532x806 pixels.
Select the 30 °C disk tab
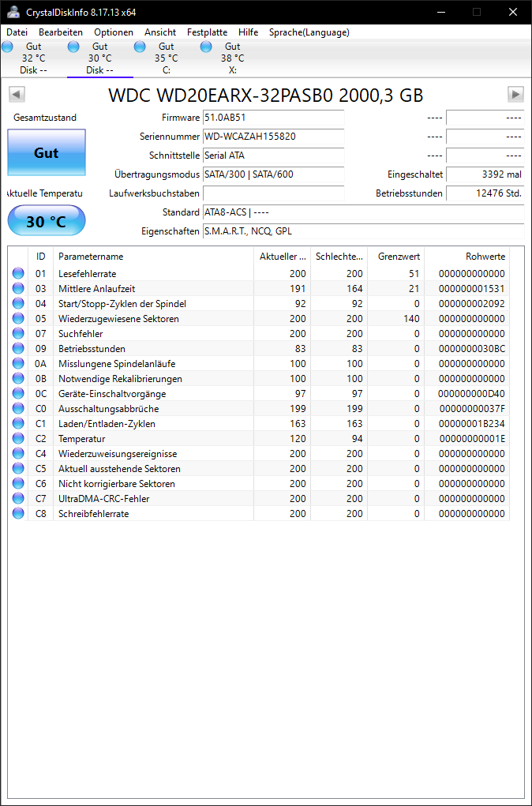coord(99,58)
